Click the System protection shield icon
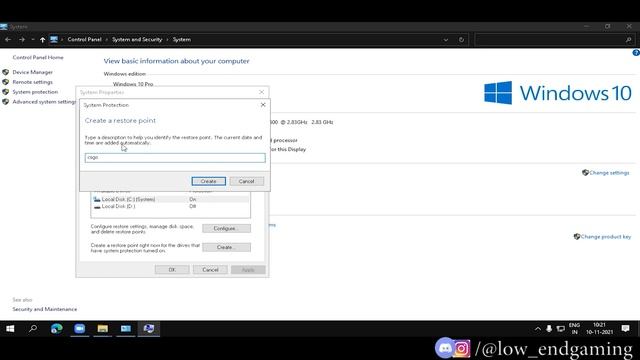This screenshot has width=640, height=360. (5, 92)
